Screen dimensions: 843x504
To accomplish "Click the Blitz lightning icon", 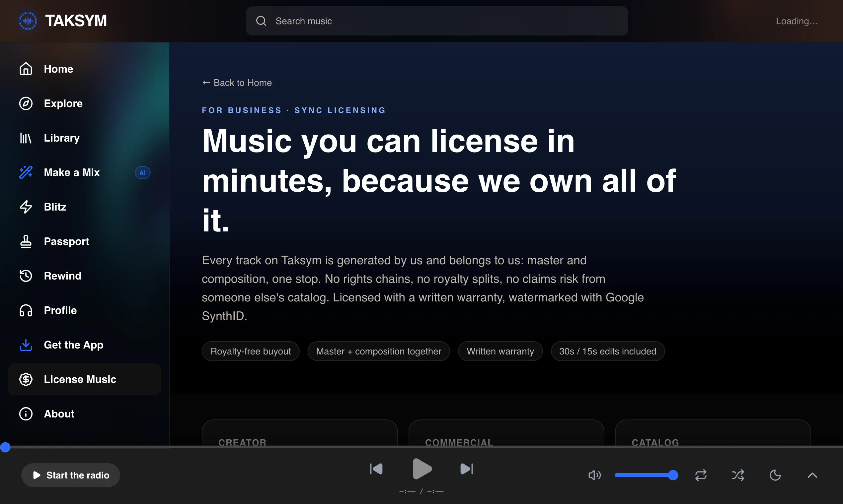I will (26, 207).
